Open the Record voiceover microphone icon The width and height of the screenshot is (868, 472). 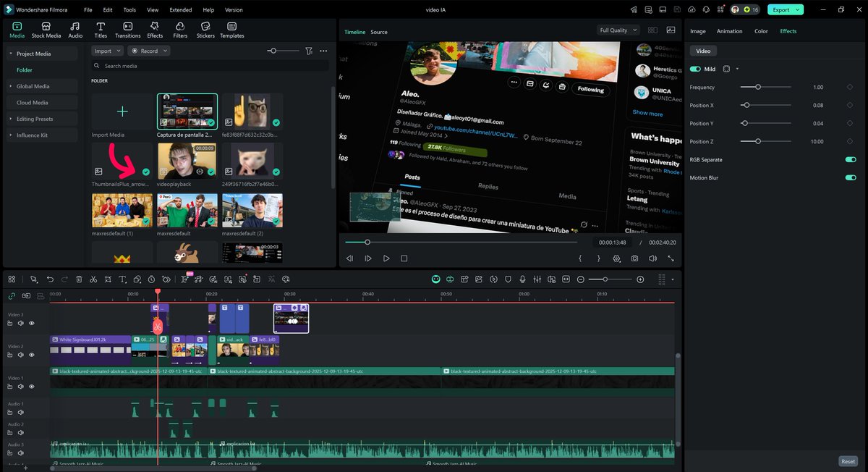click(522, 279)
